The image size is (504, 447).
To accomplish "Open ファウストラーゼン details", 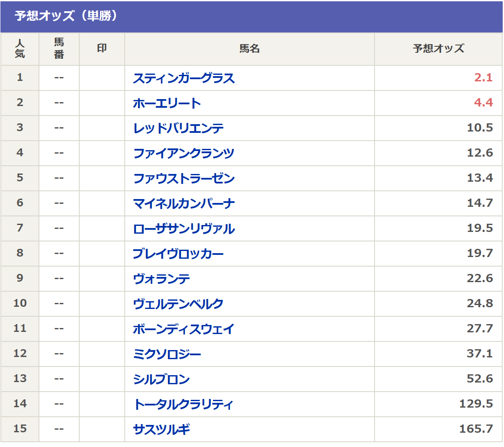I will tap(184, 179).
